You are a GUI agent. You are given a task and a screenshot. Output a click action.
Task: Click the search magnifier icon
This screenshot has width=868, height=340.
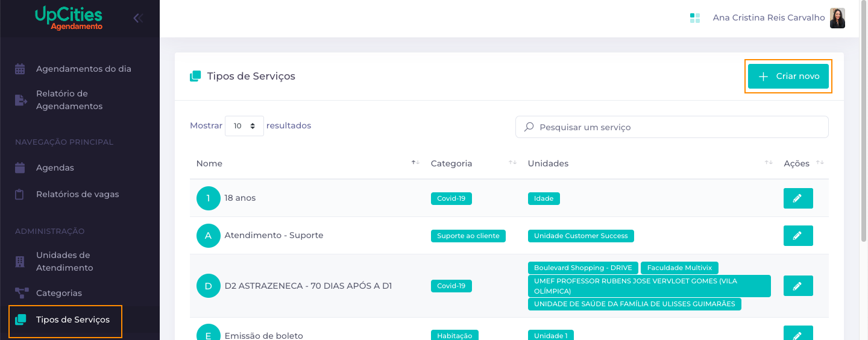click(529, 127)
